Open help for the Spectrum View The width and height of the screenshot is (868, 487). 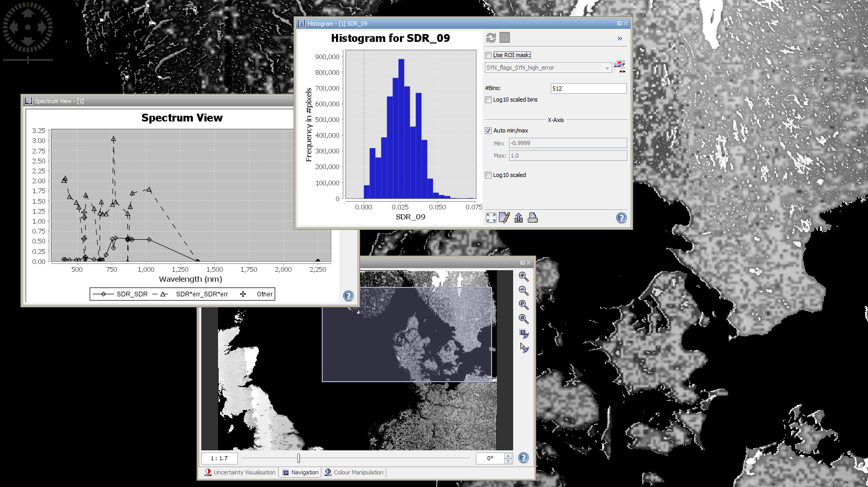pyautogui.click(x=349, y=296)
